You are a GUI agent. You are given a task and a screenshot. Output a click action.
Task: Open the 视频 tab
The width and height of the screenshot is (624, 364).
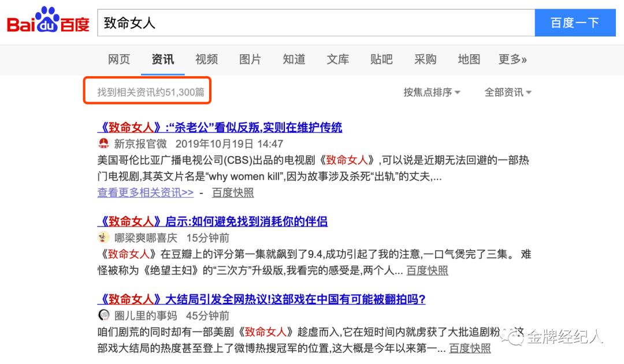tap(206, 60)
